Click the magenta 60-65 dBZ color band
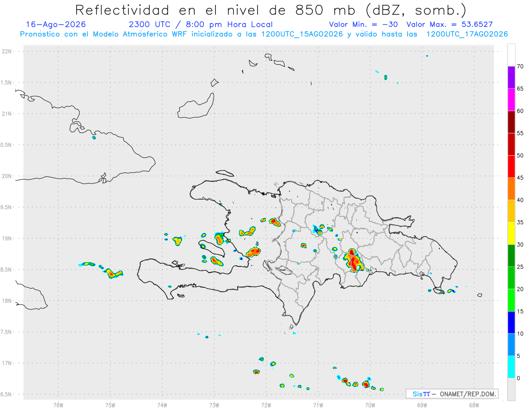 511,100
